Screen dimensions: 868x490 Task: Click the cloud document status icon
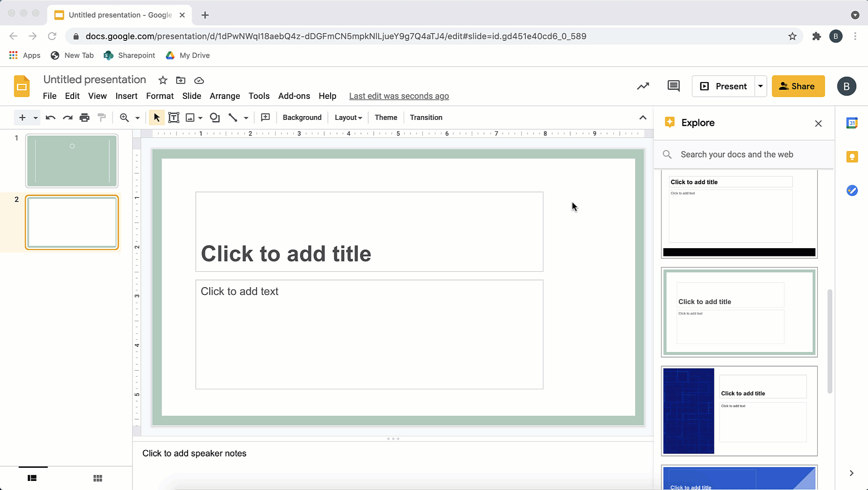click(199, 80)
